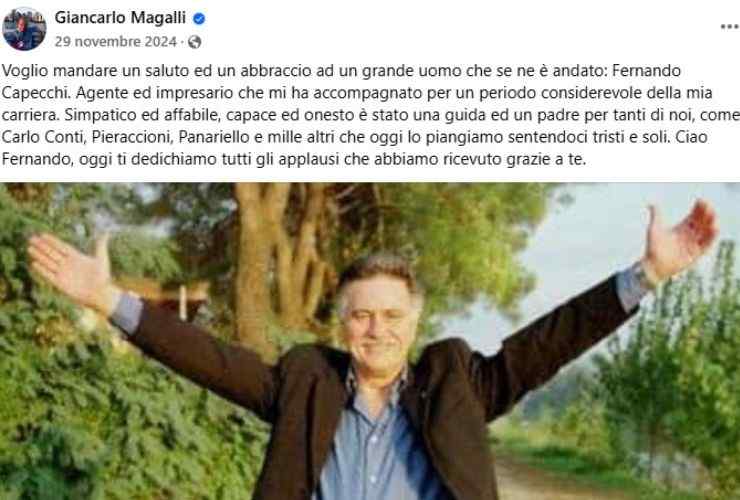Click the Carlo Conti mention in text
This screenshot has width=740, height=500.
point(44,137)
